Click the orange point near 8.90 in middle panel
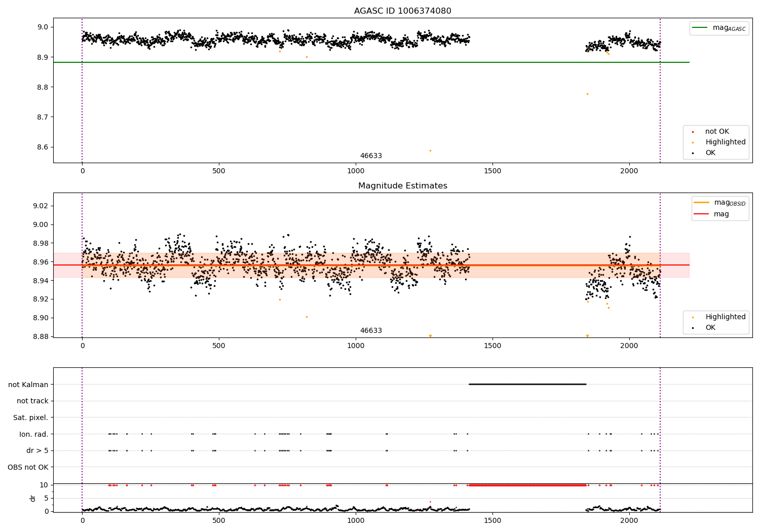The height and width of the screenshot is (532, 760). coord(307,317)
